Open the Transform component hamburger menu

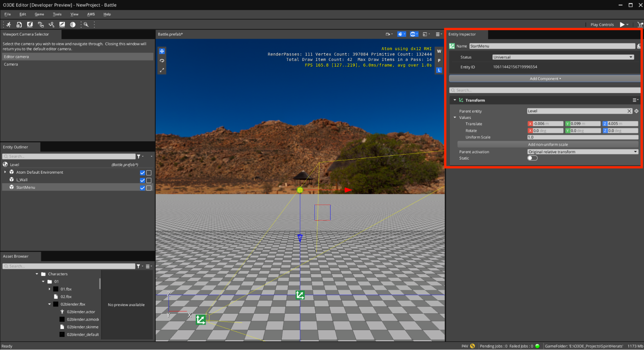click(x=635, y=100)
